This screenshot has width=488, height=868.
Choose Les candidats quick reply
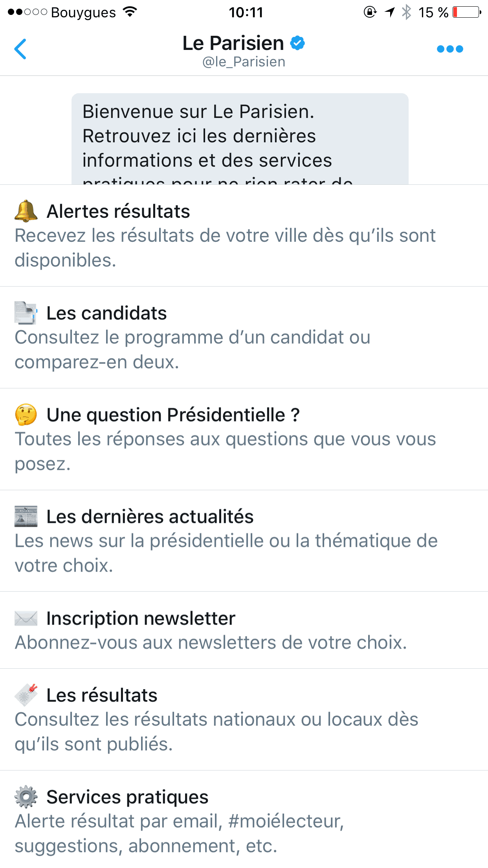[244, 338]
